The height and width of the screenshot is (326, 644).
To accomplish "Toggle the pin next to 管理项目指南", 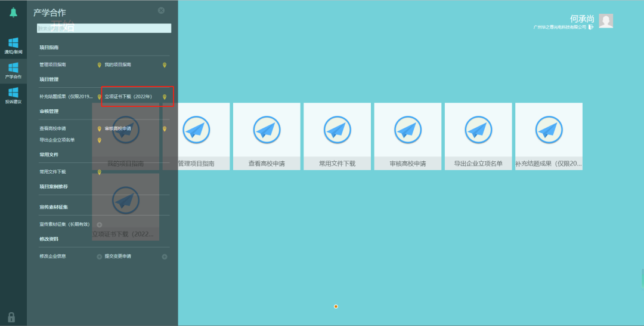I will coord(100,64).
